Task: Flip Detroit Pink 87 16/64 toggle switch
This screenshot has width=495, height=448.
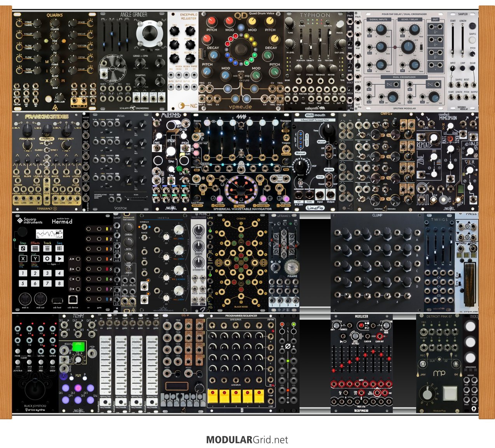Action: 456,364
